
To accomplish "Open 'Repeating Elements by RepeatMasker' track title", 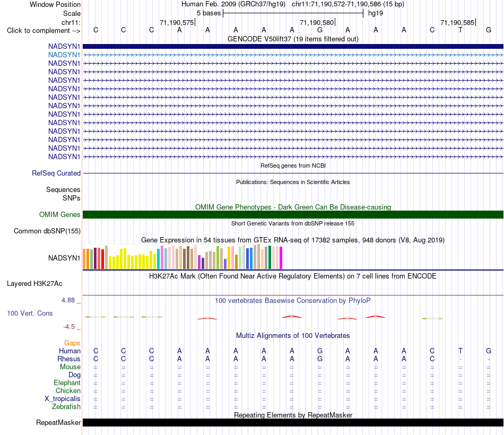I will (293, 415).
